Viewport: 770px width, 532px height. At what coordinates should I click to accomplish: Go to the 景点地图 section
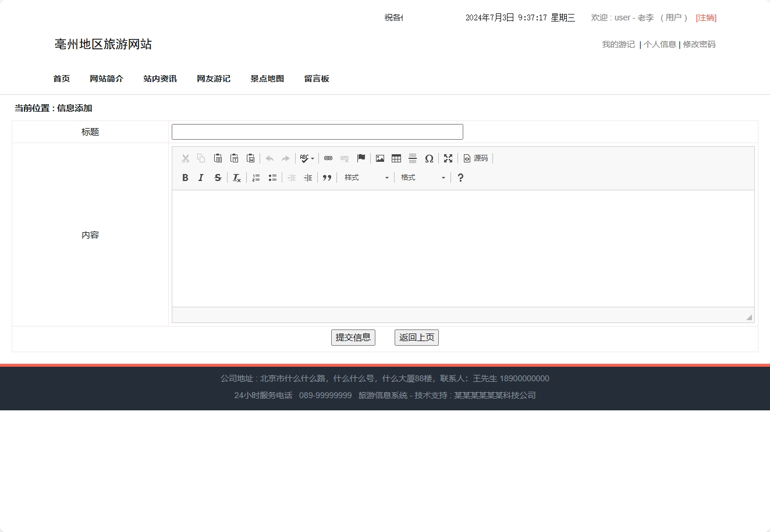click(x=267, y=79)
